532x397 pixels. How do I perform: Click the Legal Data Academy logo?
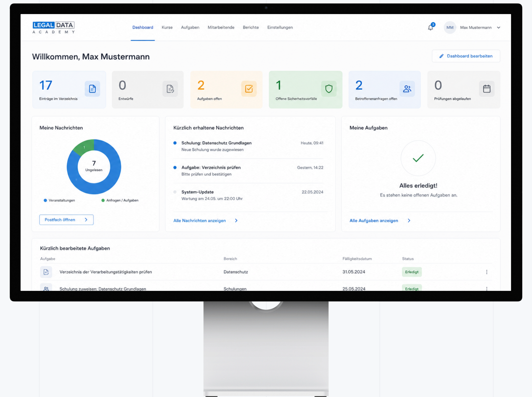click(x=53, y=27)
